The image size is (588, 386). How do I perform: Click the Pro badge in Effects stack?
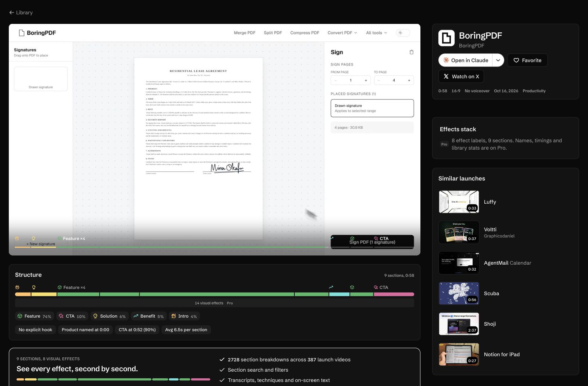click(444, 144)
